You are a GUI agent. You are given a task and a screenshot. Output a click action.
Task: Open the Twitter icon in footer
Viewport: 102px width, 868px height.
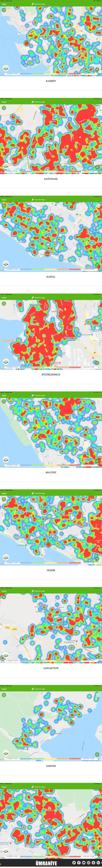[x=74, y=863]
